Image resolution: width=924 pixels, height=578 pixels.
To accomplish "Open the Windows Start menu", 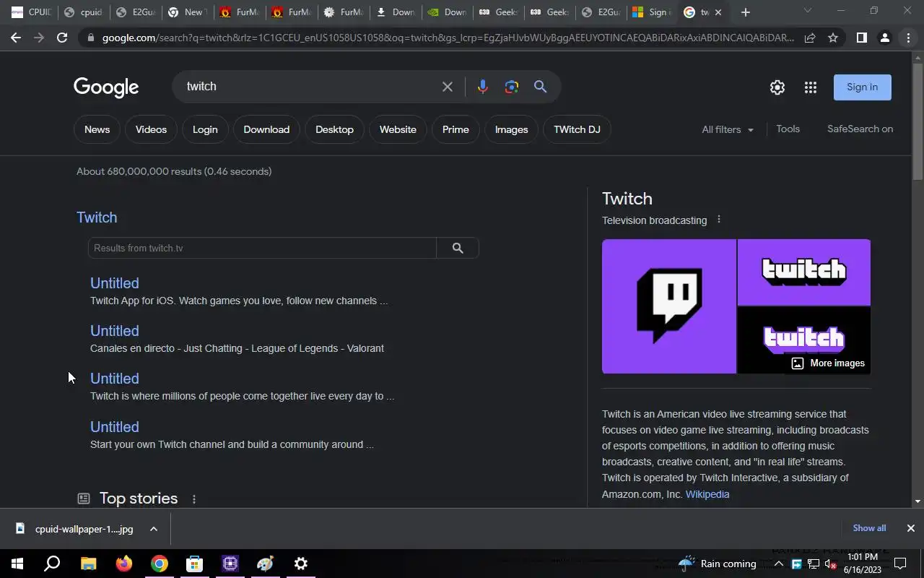I will pyautogui.click(x=17, y=564).
